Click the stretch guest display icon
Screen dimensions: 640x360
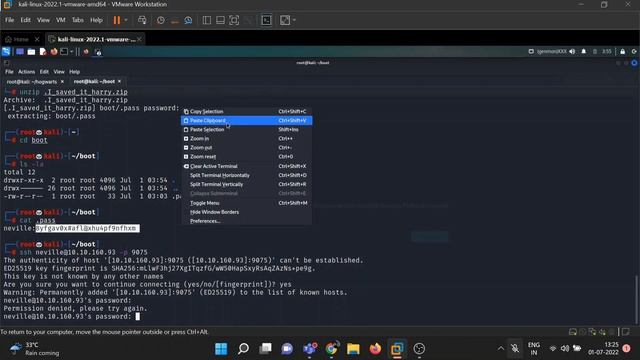285,20
